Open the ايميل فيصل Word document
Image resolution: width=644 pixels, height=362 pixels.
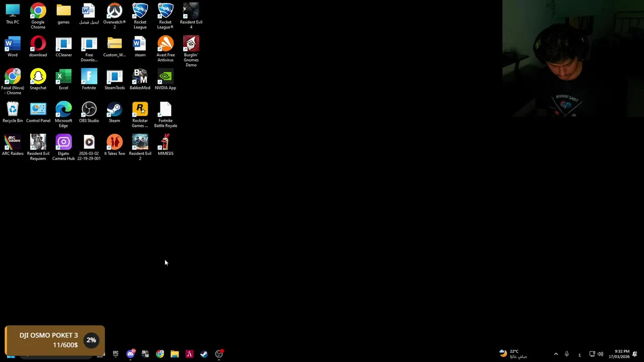89,14
